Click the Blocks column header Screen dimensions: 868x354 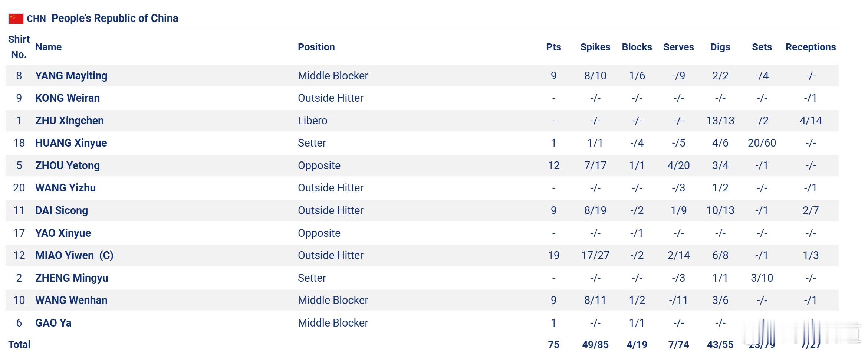coord(637,47)
